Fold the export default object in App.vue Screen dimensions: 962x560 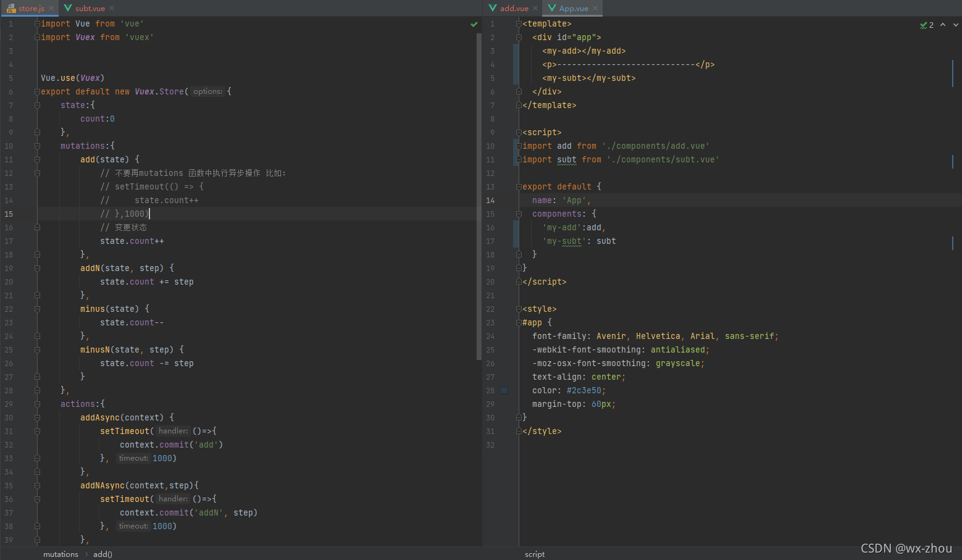(519, 186)
